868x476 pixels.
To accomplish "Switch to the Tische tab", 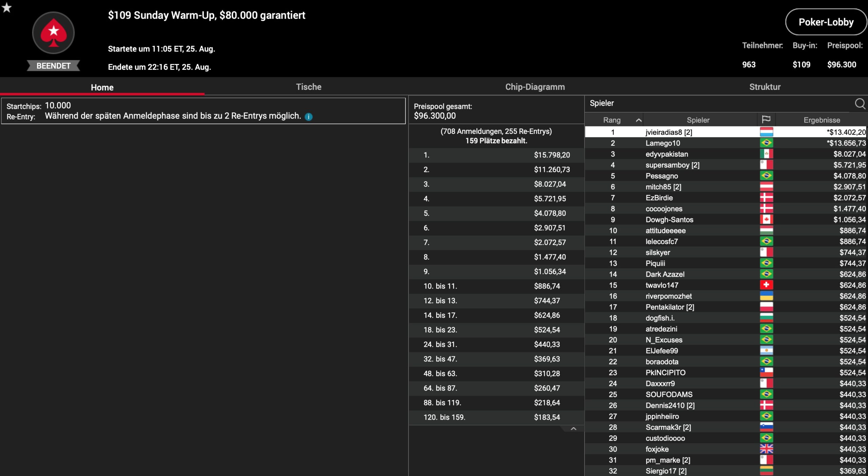I will click(309, 87).
